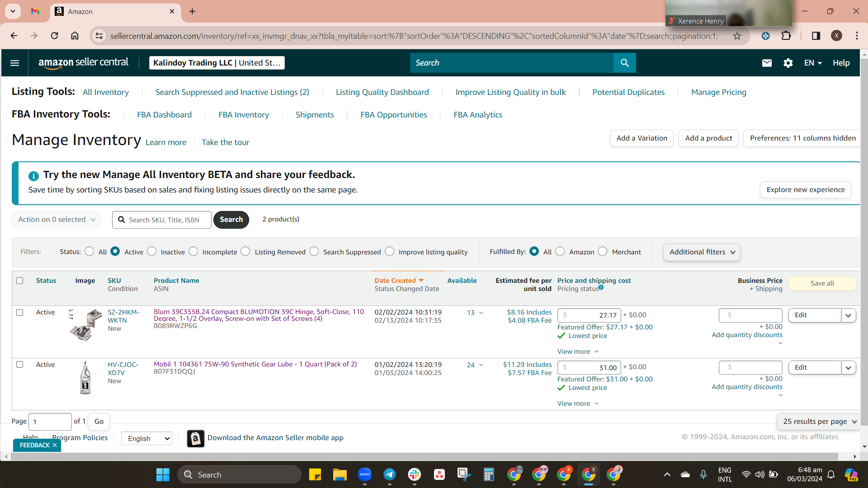Viewport: 868px width, 488px height.
Task: Close the FEEDBACK tab with the X
Action: coord(55,445)
